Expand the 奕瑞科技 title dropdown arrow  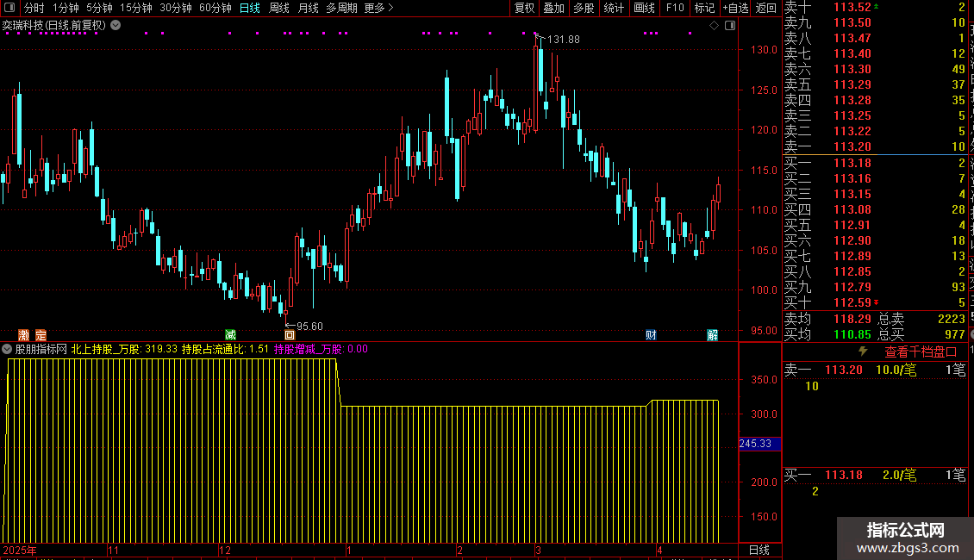116,25
